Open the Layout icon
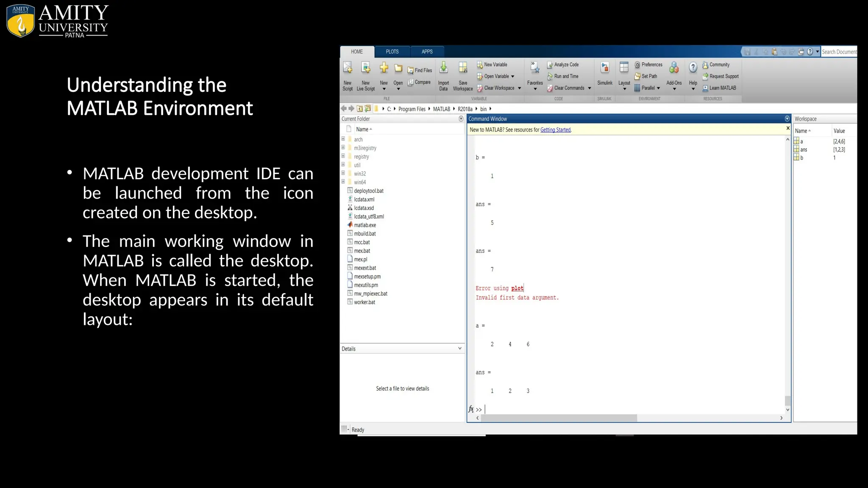The width and height of the screenshot is (868, 488). [624, 68]
